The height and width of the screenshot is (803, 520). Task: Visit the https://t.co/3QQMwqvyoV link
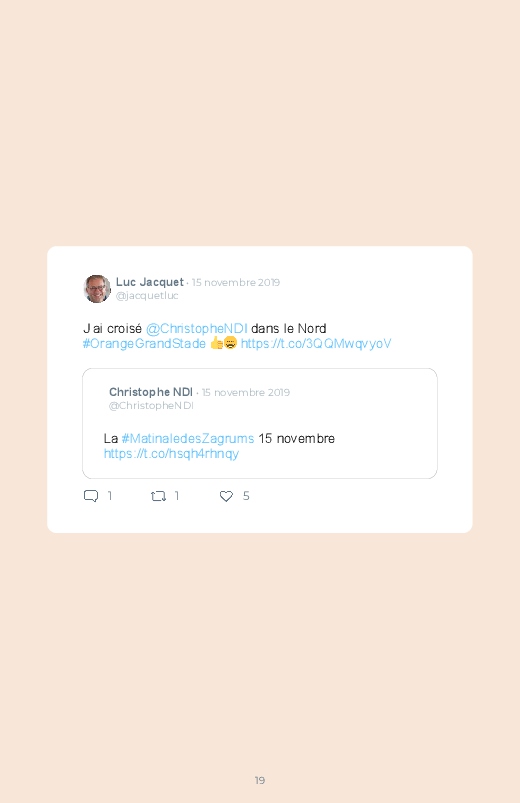(x=316, y=344)
